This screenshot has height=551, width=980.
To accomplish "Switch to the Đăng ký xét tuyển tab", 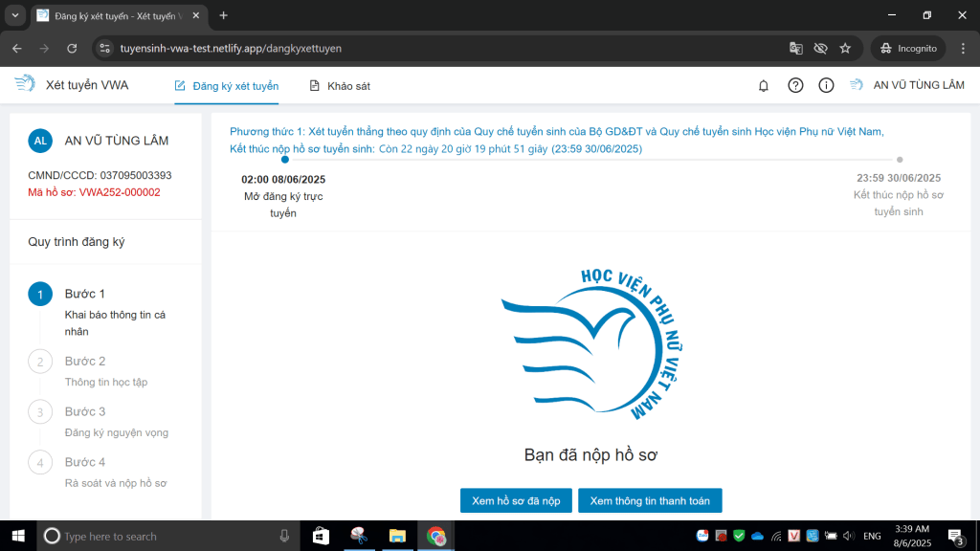I will click(x=226, y=86).
